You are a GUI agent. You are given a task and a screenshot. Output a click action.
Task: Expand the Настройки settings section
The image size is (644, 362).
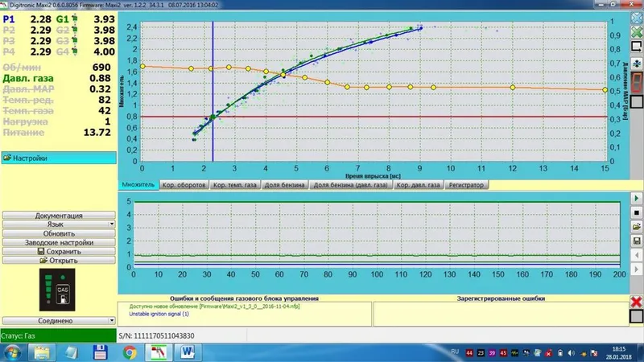click(x=59, y=158)
